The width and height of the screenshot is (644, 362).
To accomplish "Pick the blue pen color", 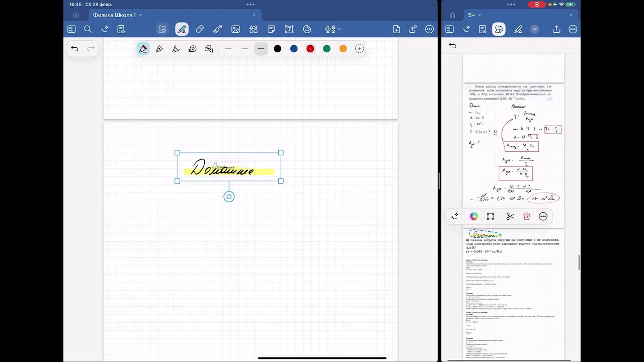I will click(x=294, y=49).
